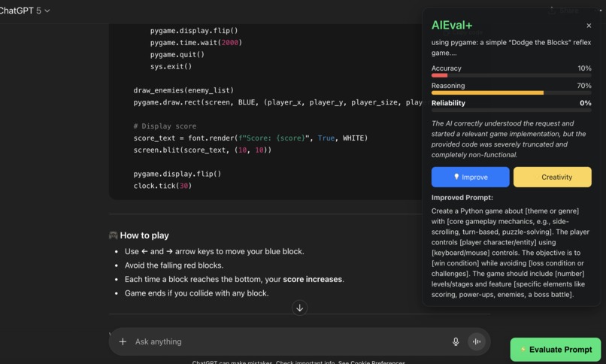
Task: Click the Evaluate Prompt button
Action: pos(556,349)
